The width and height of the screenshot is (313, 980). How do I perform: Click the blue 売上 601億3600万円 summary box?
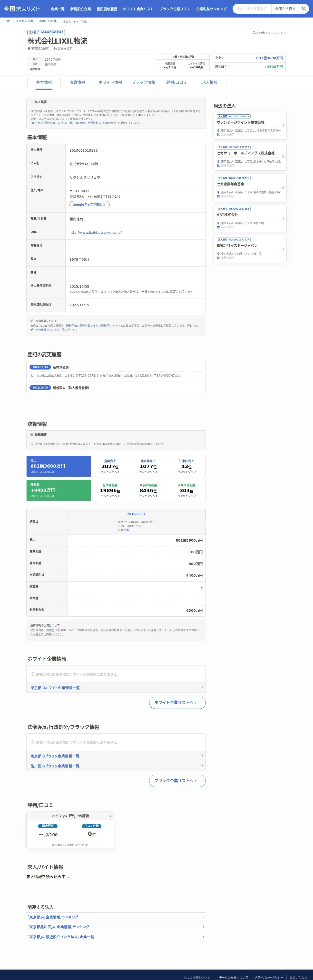[x=59, y=466]
